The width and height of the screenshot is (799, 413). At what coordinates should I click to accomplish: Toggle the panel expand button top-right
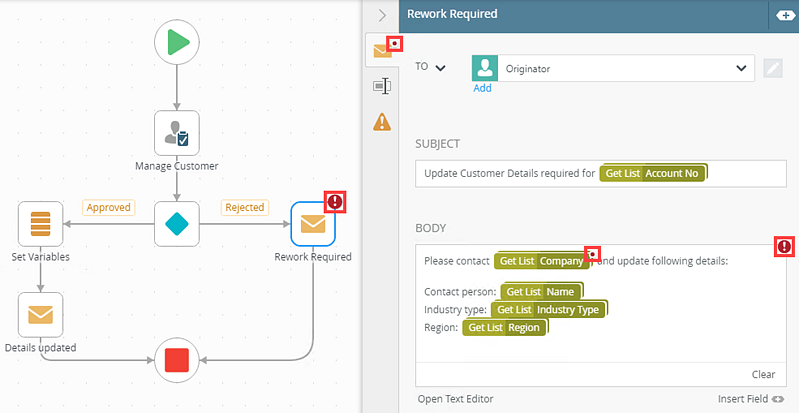coord(783,15)
